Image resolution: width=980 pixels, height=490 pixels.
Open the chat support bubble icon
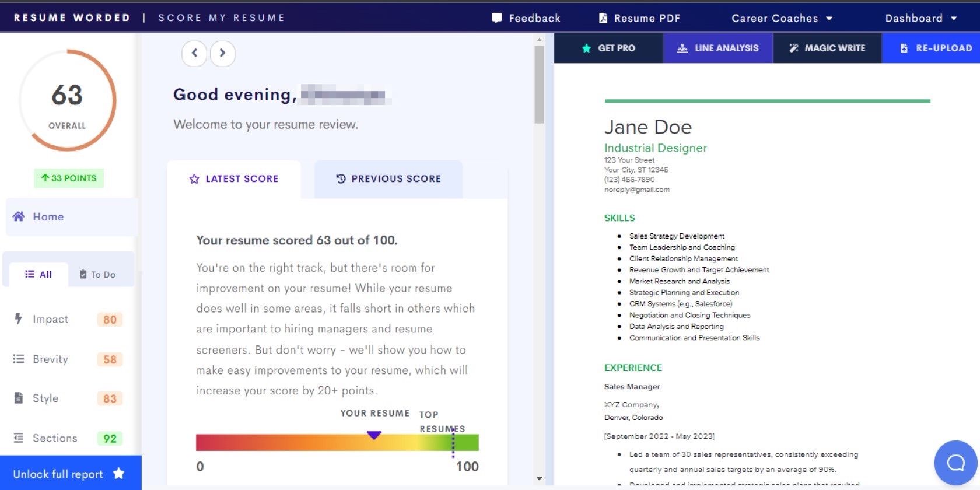(955, 463)
